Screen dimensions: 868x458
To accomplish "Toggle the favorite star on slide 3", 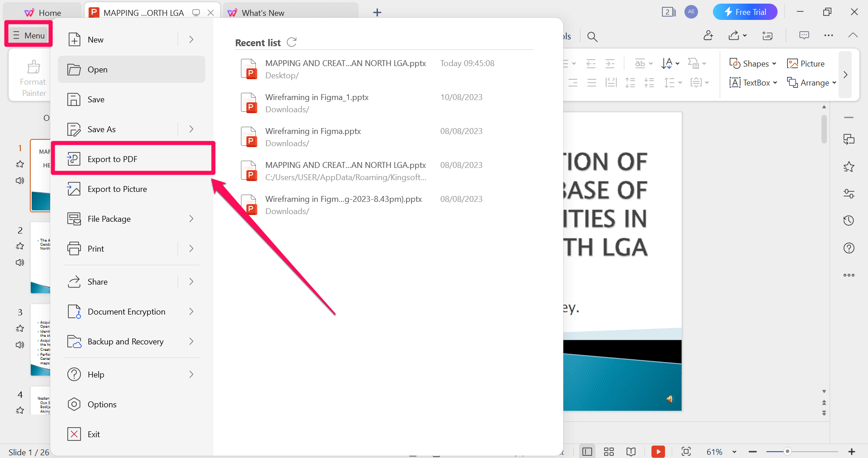I will 19,329.
